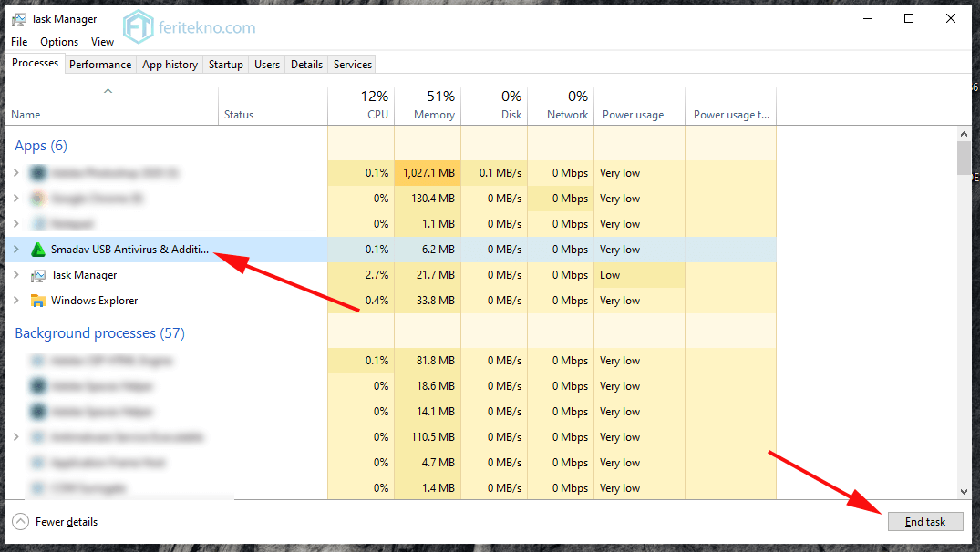980x552 pixels.
Task: Switch to the Startup tab
Action: [x=225, y=65]
